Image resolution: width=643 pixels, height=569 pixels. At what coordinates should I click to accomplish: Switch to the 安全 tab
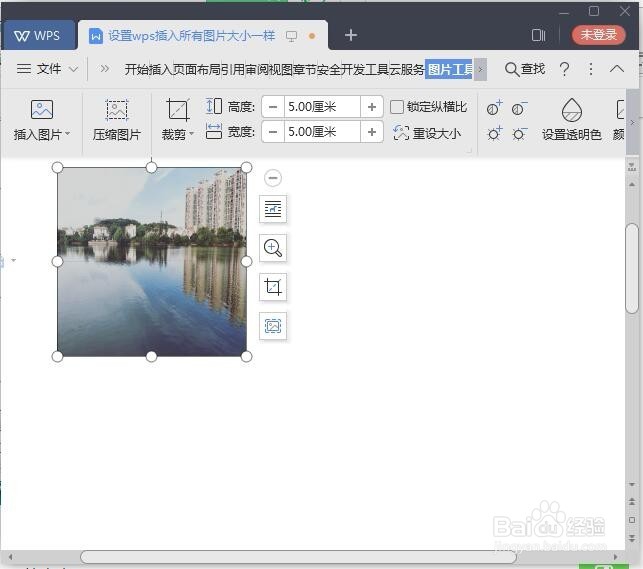point(329,69)
